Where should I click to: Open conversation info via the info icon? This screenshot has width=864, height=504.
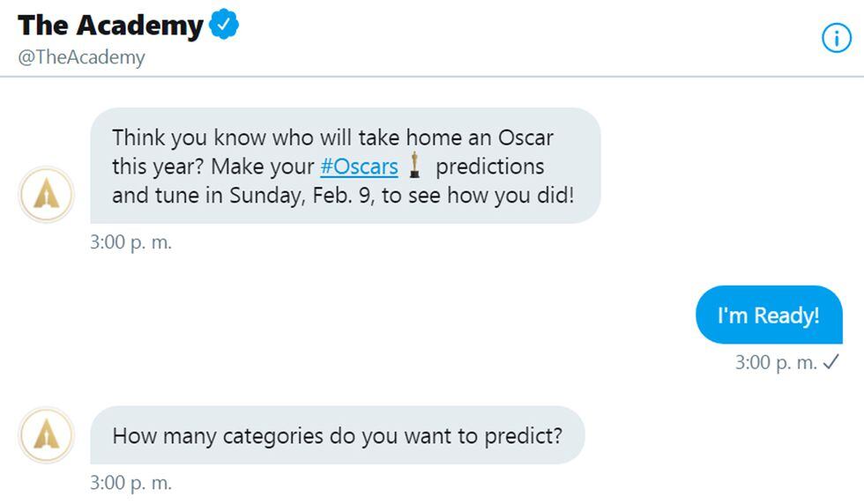pyautogui.click(x=836, y=37)
